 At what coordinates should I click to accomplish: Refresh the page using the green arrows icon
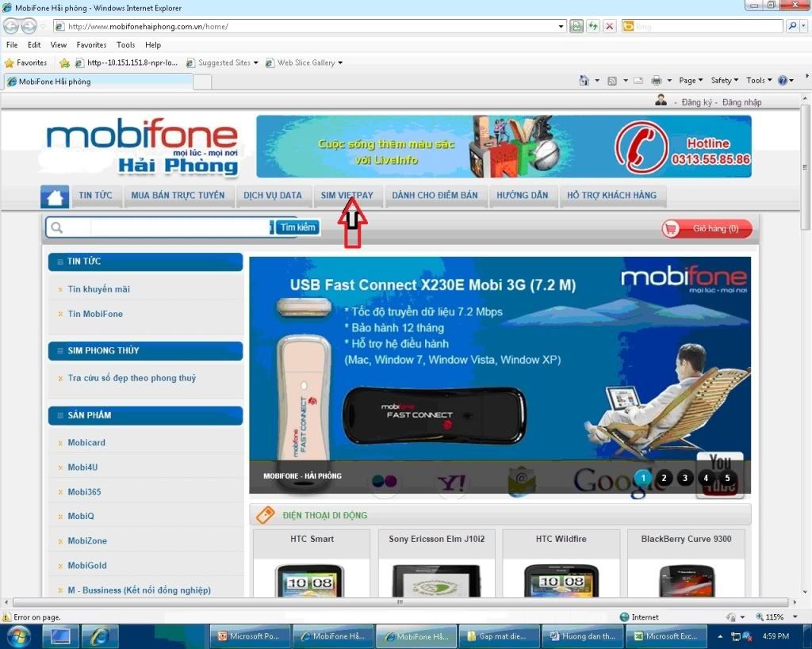point(593,26)
